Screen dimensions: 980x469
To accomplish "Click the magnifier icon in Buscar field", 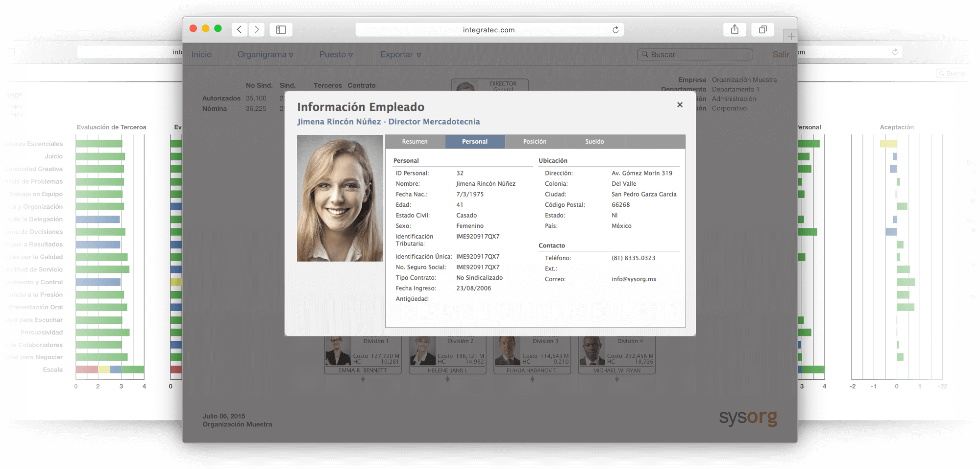I will click(645, 54).
